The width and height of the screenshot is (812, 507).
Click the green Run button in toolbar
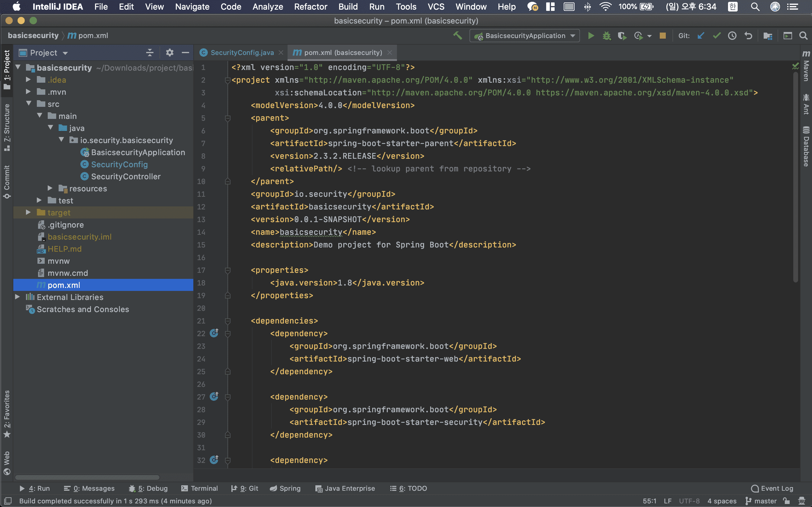pyautogui.click(x=591, y=36)
